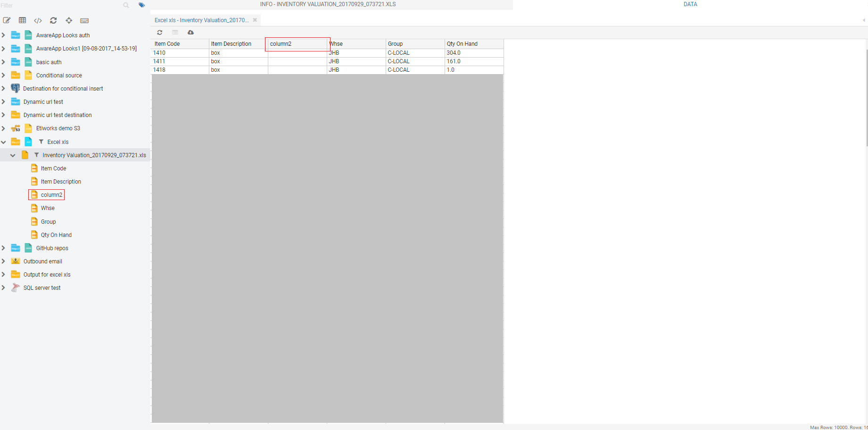Click the edit pencil toolbar icon
Viewport: 868px width, 430px height.
pos(7,20)
